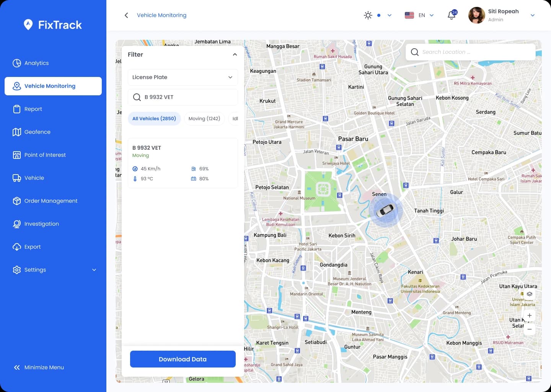Go back using the header arrow
551x392 pixels.
(x=126, y=15)
